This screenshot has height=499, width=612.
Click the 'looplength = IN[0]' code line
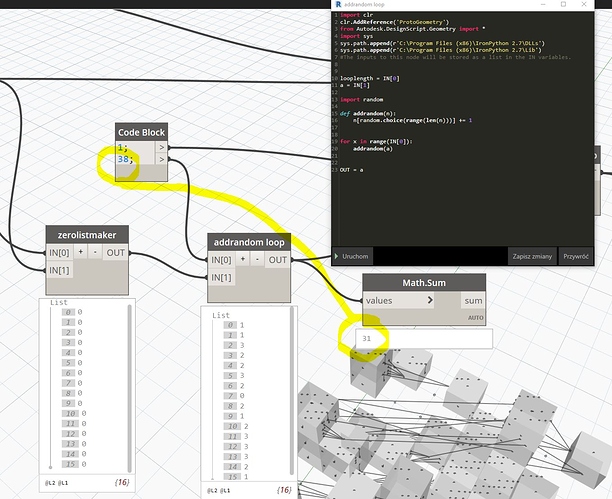point(370,78)
